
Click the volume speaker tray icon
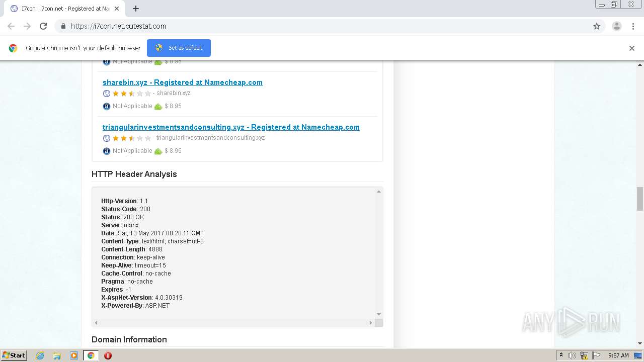click(x=572, y=355)
